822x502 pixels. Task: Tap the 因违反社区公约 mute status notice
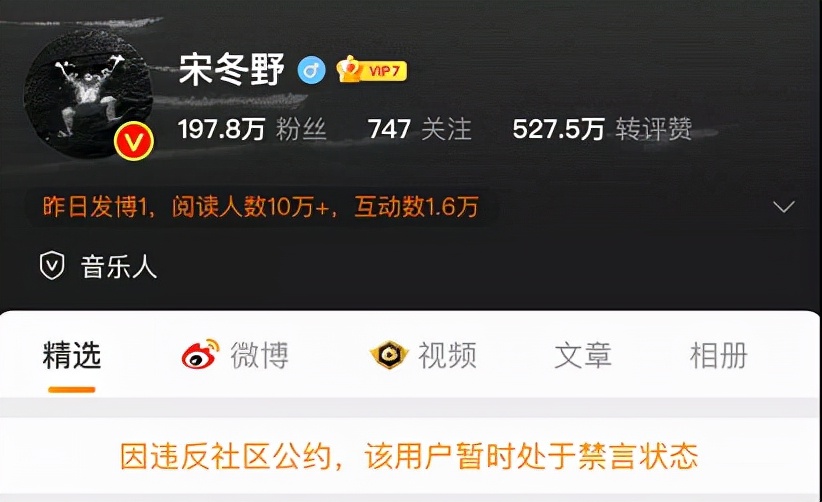(x=409, y=456)
